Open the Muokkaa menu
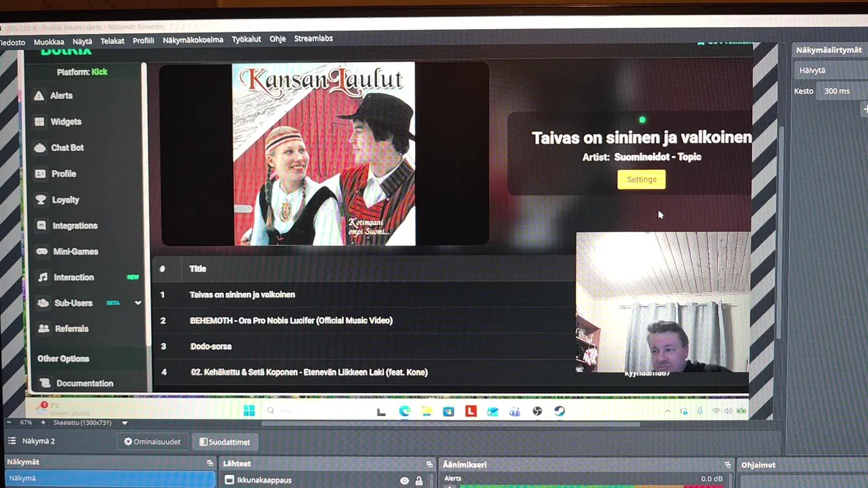 (x=49, y=42)
